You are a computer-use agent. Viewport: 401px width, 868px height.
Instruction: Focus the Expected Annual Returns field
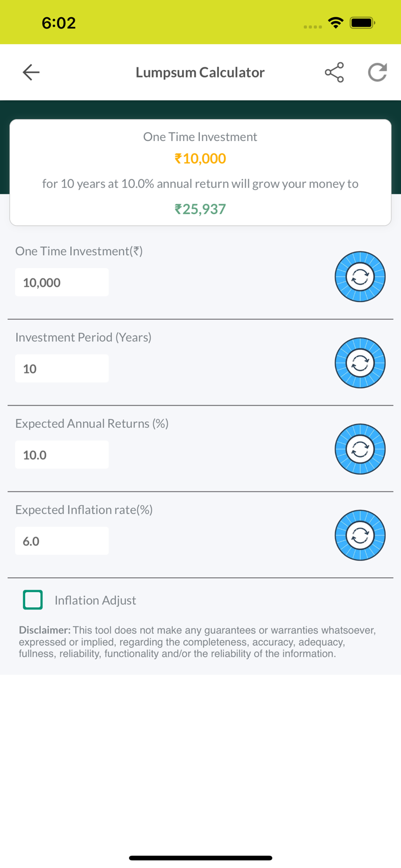pyautogui.click(x=62, y=455)
